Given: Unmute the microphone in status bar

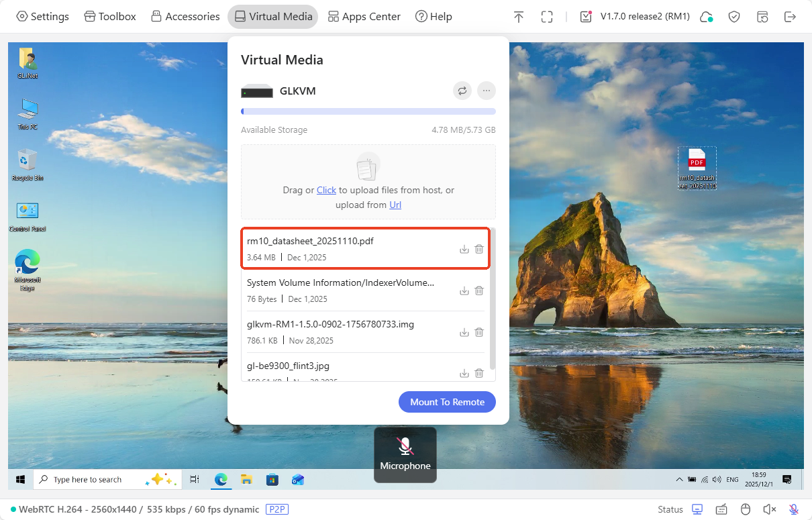Looking at the screenshot, I should [x=794, y=509].
